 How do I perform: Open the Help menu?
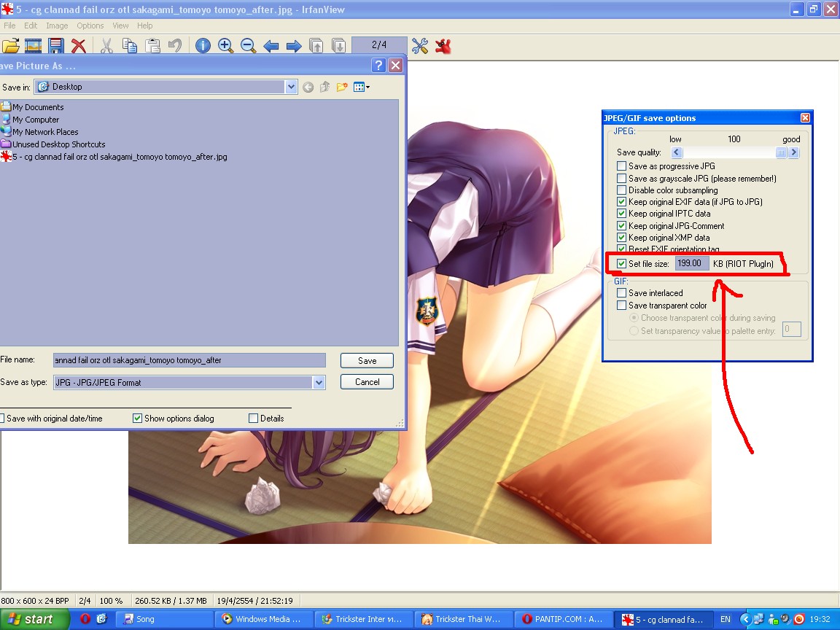coord(144,26)
